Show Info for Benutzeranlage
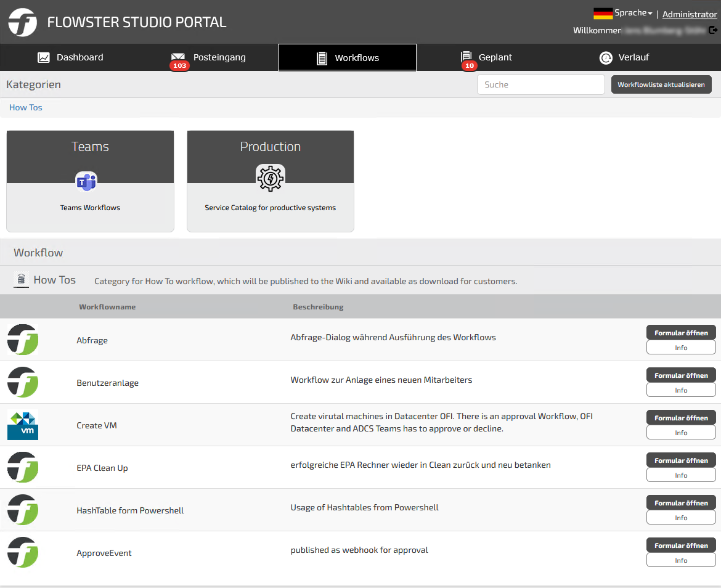 [681, 390]
